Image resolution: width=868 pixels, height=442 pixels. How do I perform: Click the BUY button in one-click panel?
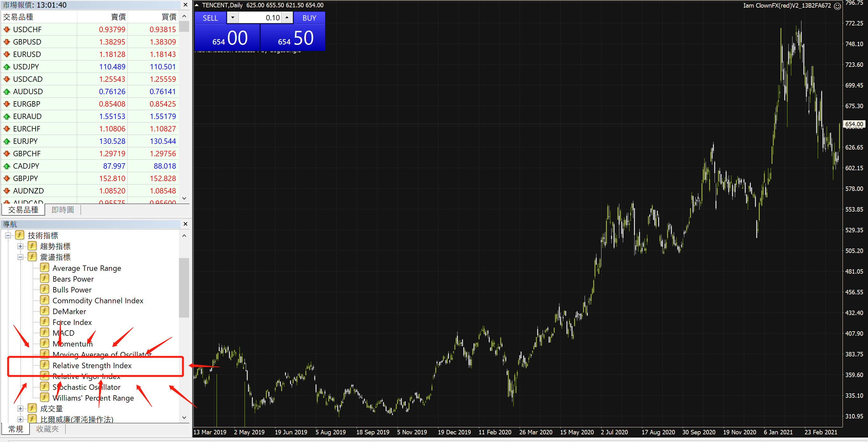(x=309, y=18)
